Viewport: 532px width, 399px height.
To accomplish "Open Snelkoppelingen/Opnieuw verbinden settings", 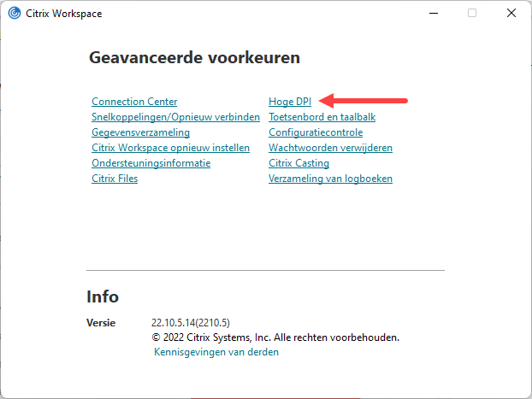I will pos(175,117).
